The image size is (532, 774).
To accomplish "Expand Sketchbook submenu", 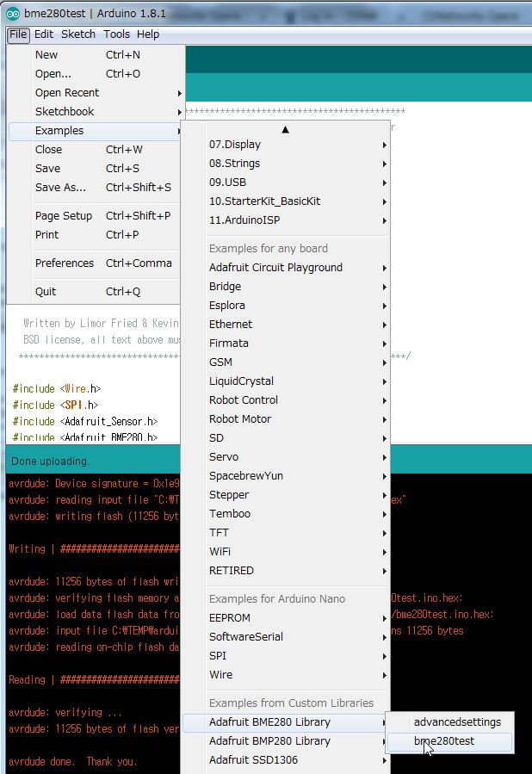I will [x=96, y=112].
